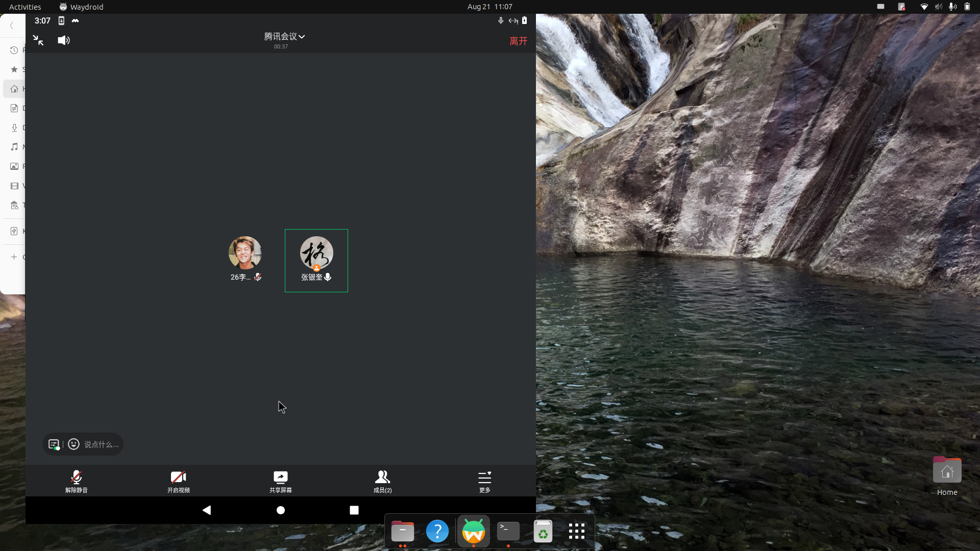Screen dimensions: 980x551
Task: Click Other Locations plus in Files sidebar
Action: (14, 257)
